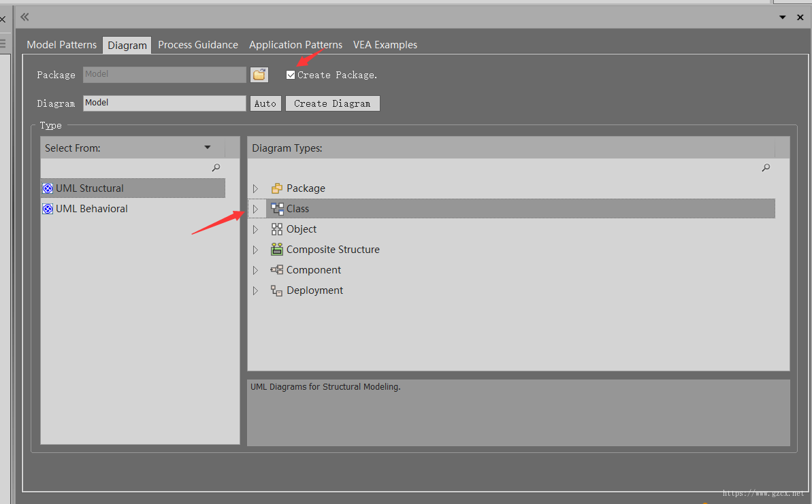
Task: Select the Object diagram icon
Action: click(x=276, y=229)
